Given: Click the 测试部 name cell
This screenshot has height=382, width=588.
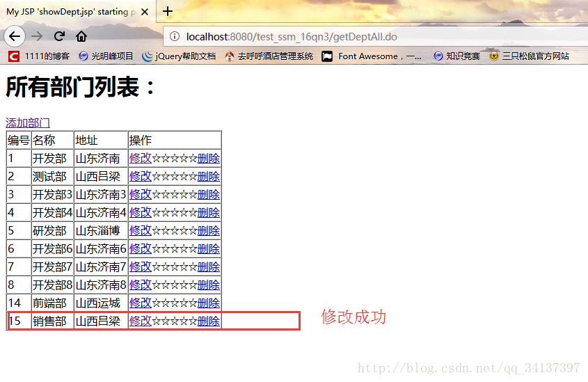Looking at the screenshot, I should pos(52,176).
